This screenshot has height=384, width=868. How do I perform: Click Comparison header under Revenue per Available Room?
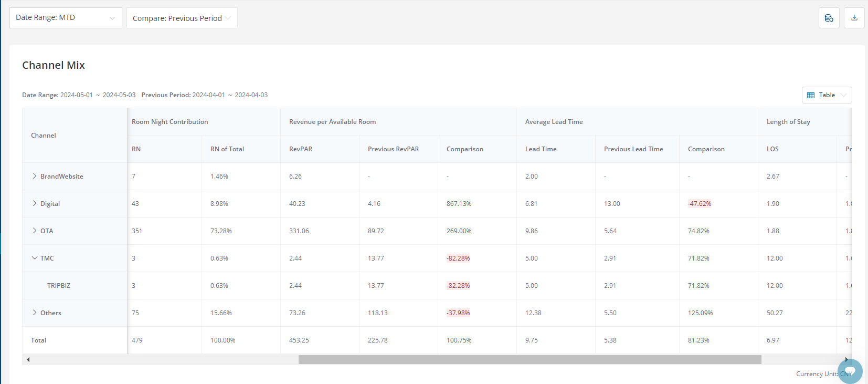pyautogui.click(x=465, y=149)
